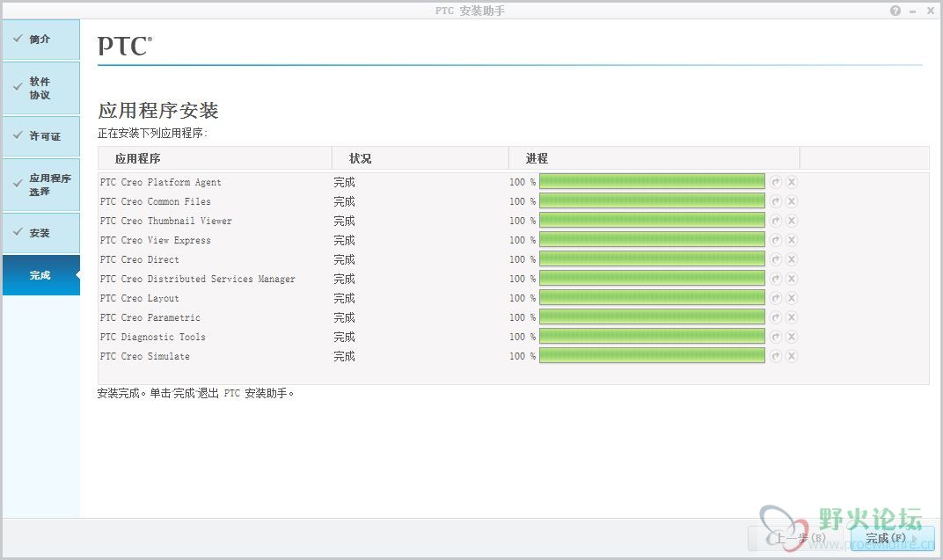Open the help question mark icon

pyautogui.click(x=895, y=11)
